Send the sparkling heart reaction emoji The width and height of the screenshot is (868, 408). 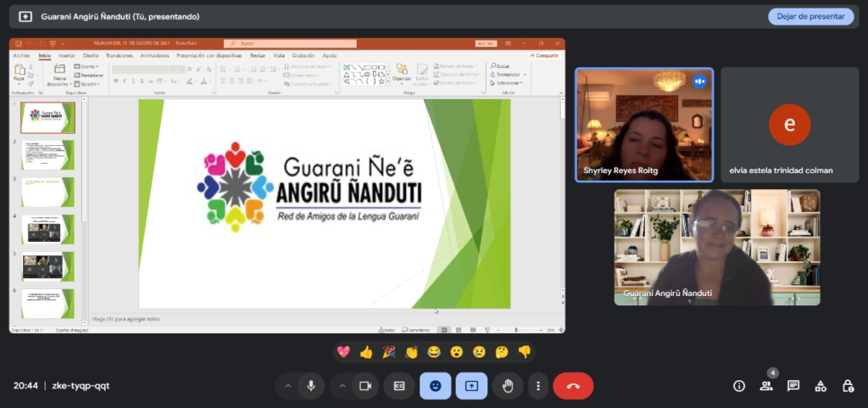point(343,352)
